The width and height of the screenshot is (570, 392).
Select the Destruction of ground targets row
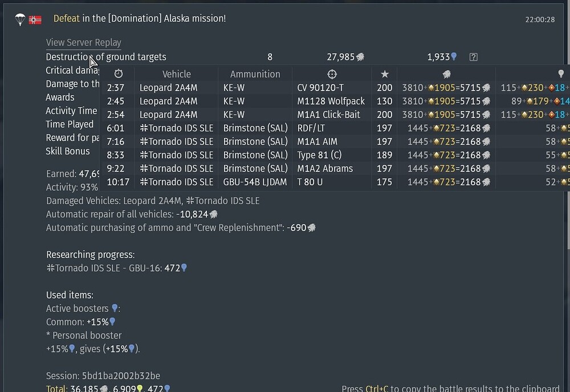(x=106, y=57)
